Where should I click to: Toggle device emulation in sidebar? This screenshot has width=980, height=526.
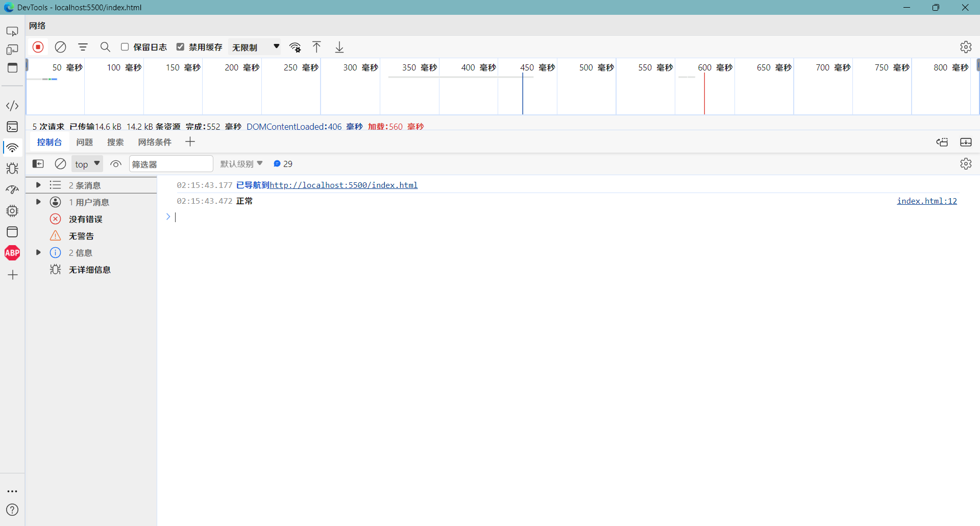click(12, 50)
